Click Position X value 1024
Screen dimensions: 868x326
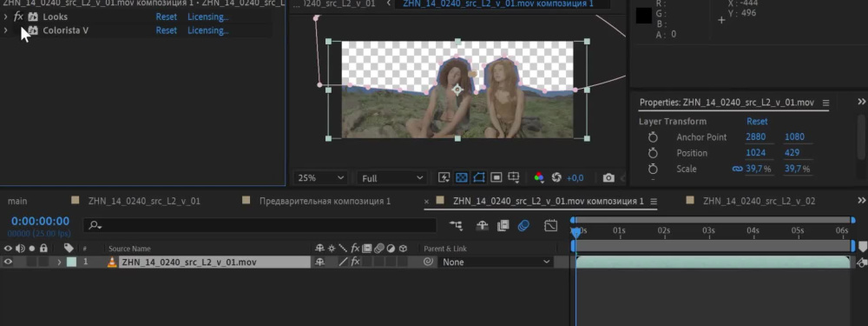(x=756, y=153)
